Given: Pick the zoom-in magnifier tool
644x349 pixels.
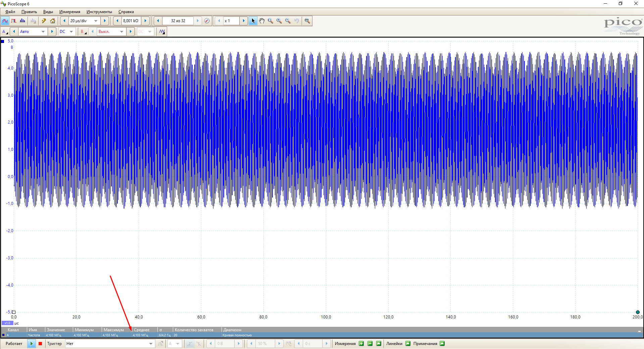Looking at the screenshot, I should (x=279, y=21).
